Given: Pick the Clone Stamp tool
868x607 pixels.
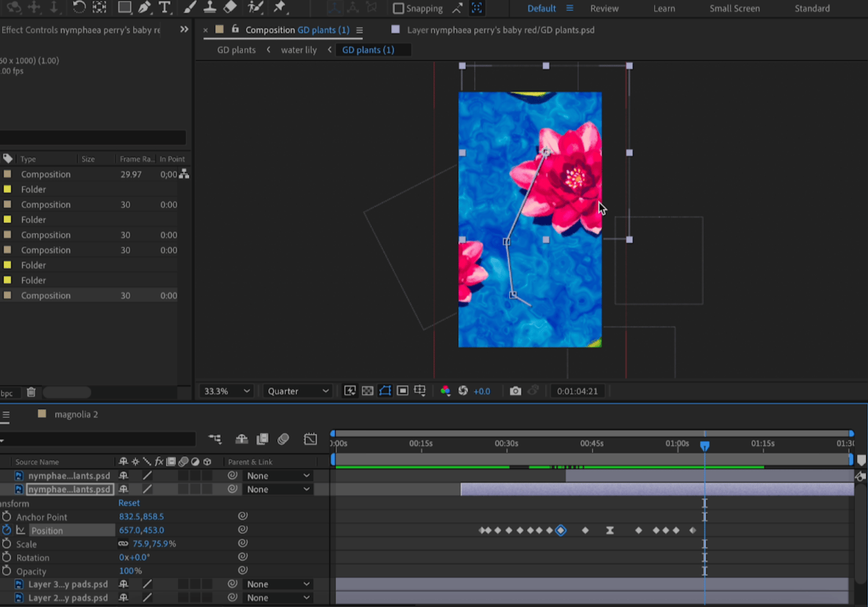Looking at the screenshot, I should (210, 8).
